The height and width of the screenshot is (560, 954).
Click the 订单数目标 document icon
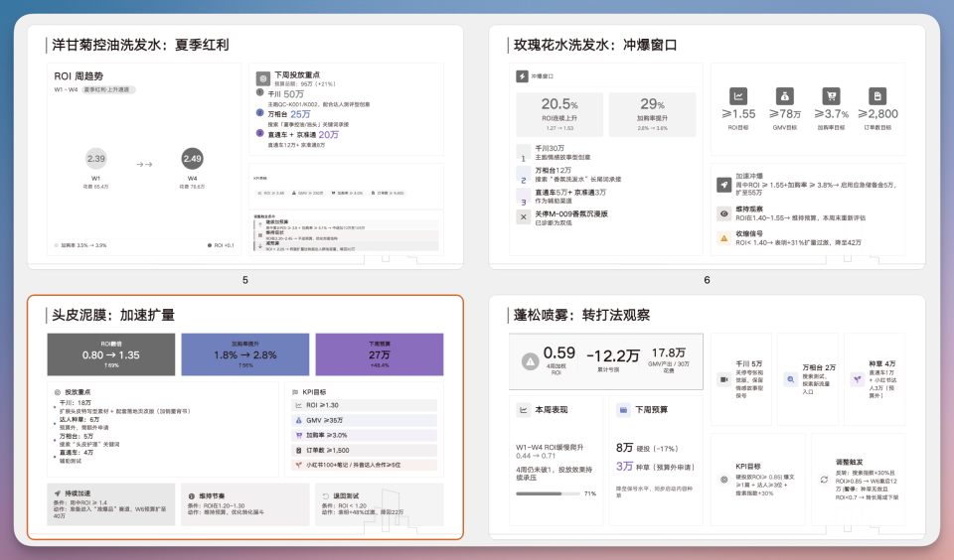coord(877,96)
